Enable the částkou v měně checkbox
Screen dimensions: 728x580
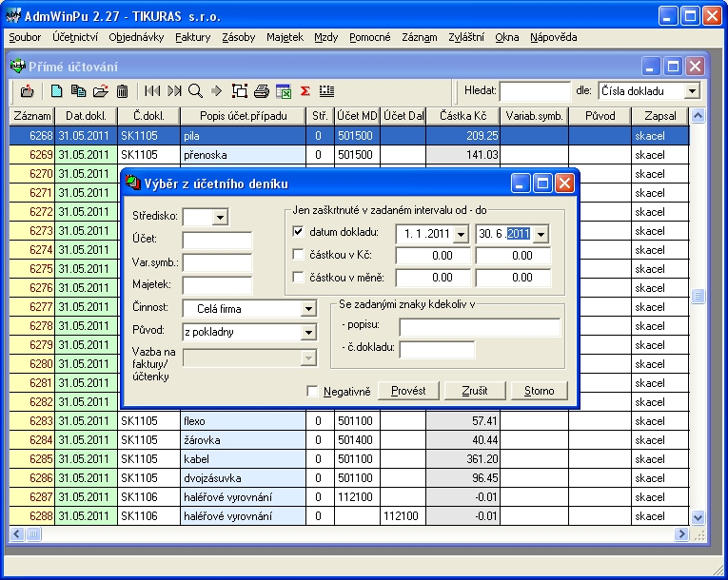pyautogui.click(x=299, y=277)
